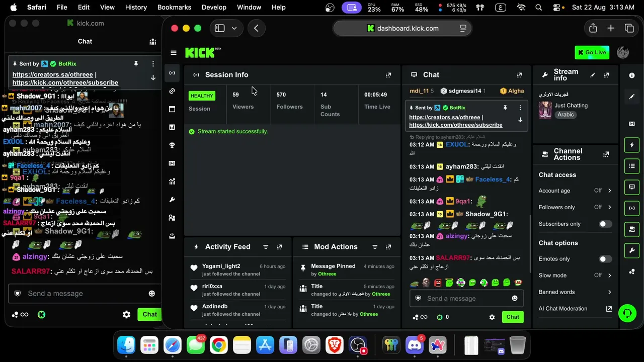Focus Send a message field in kick.com window

point(85,294)
